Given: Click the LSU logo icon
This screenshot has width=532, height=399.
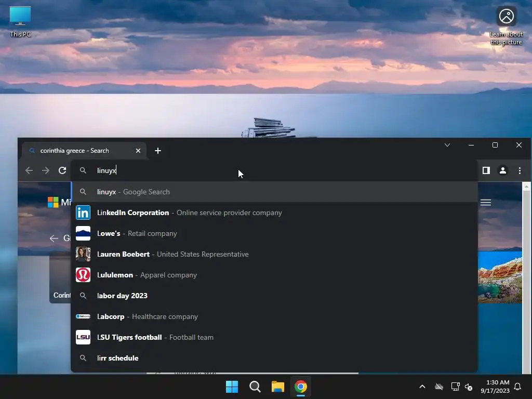Looking at the screenshot, I should pyautogui.click(x=83, y=337).
